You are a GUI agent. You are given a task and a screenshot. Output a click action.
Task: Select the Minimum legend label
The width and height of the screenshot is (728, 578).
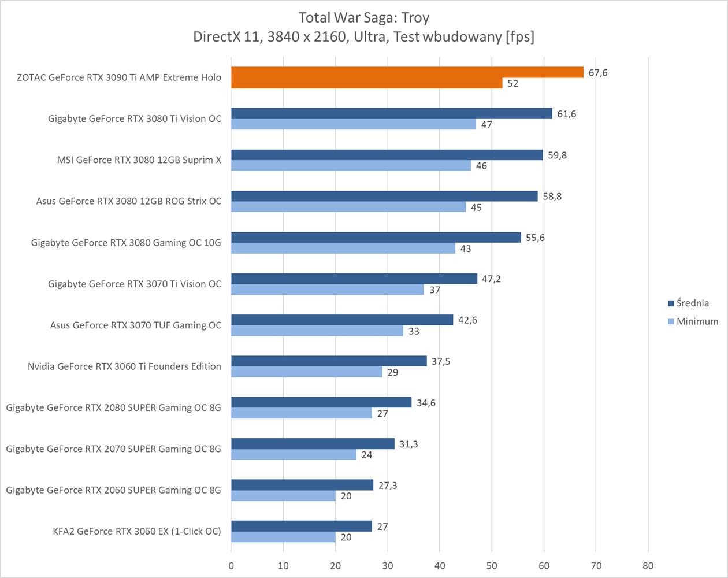point(697,321)
